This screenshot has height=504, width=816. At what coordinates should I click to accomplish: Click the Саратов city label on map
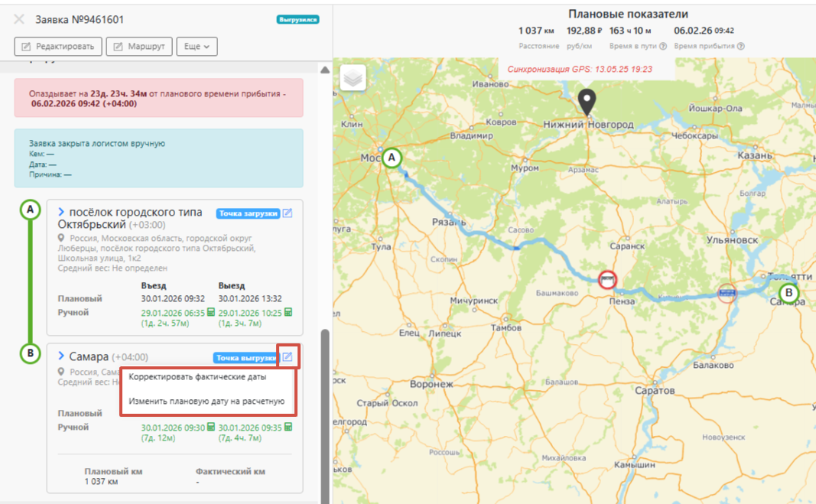click(x=655, y=391)
